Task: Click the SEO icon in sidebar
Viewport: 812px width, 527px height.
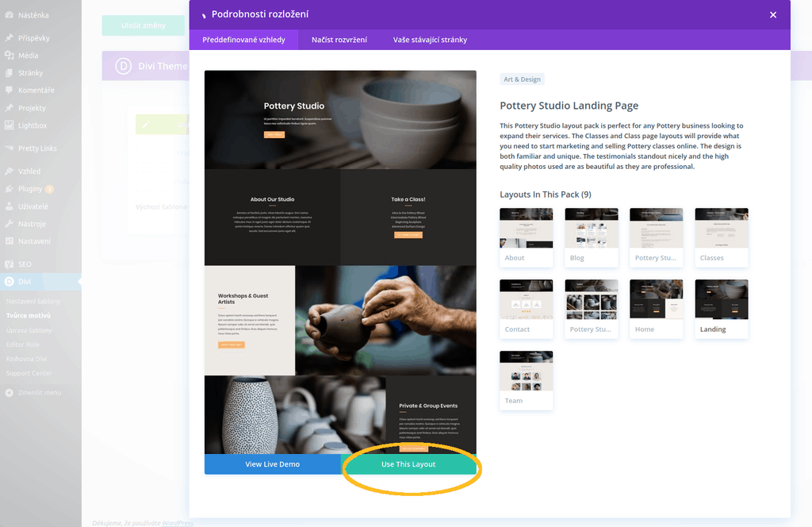Action: click(10, 263)
